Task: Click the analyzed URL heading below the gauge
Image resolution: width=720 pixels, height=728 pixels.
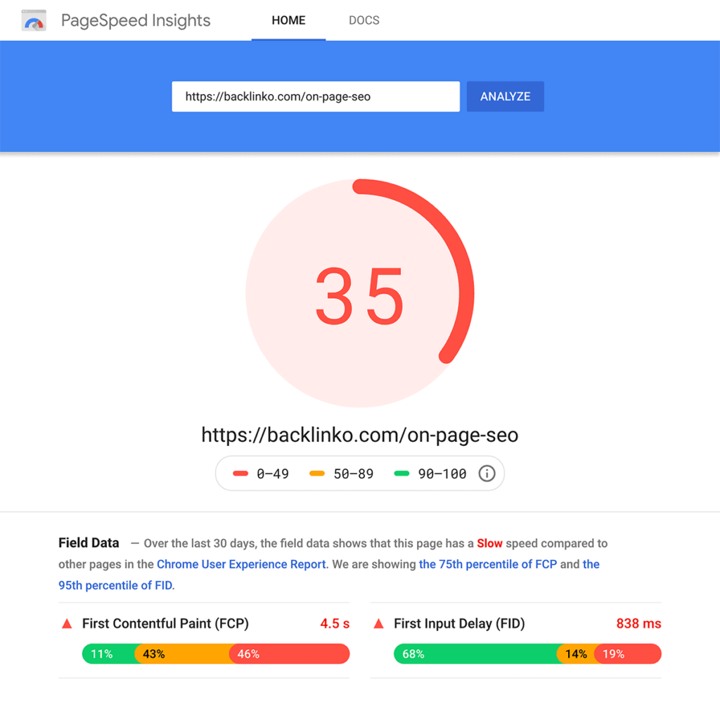Action: [359, 435]
